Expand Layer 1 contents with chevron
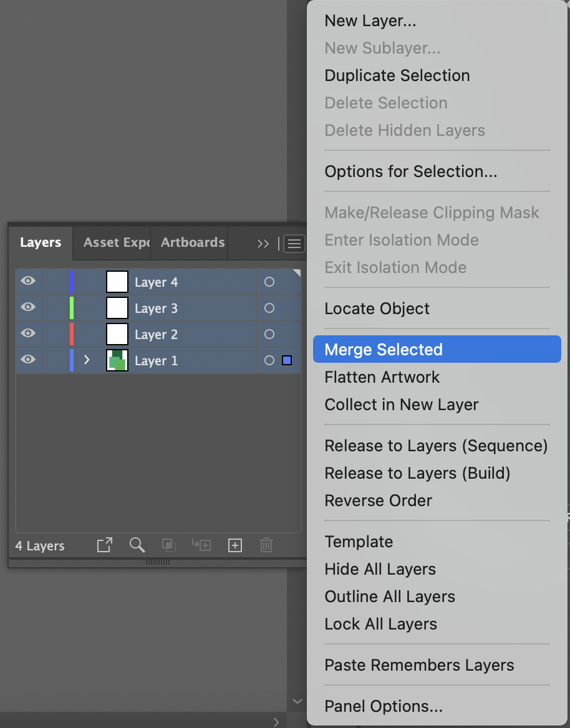570x728 pixels. point(87,360)
